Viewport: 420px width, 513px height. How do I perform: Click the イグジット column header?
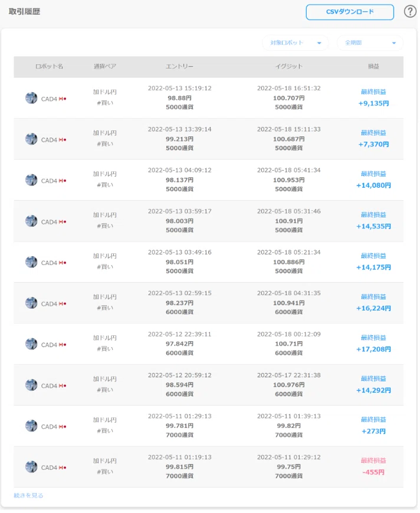tap(288, 67)
